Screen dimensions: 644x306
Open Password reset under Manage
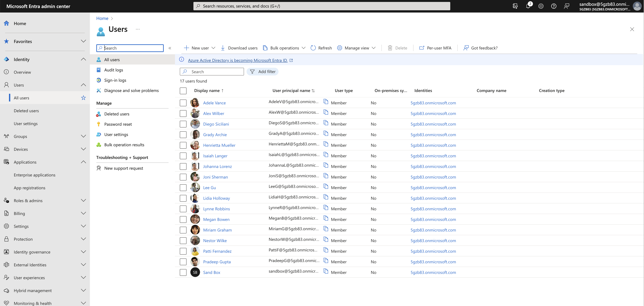click(x=118, y=124)
